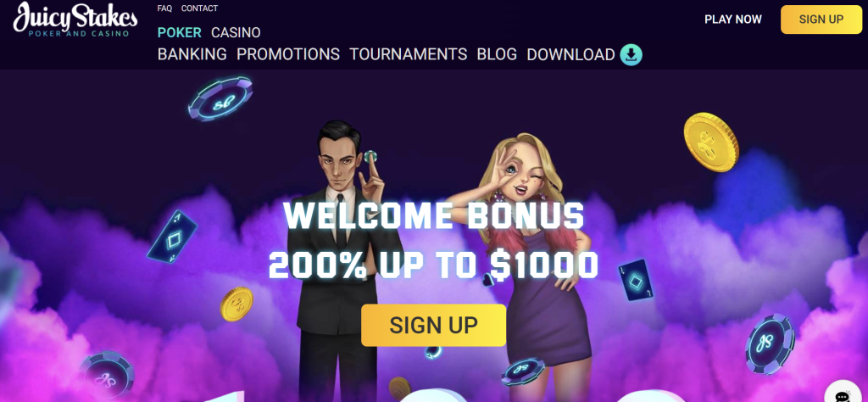Open the FAQ link
868x402 pixels.
tap(164, 8)
